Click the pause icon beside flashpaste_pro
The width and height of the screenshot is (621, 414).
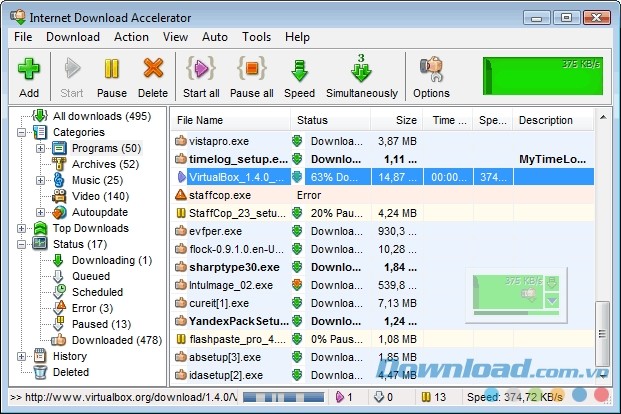[x=181, y=339]
